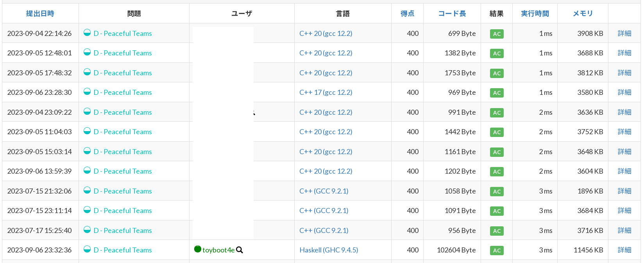Filter by C++ 20 (gcc 12.2) in 1442 Byte row
This screenshot has width=644, height=263.
(x=326, y=132)
